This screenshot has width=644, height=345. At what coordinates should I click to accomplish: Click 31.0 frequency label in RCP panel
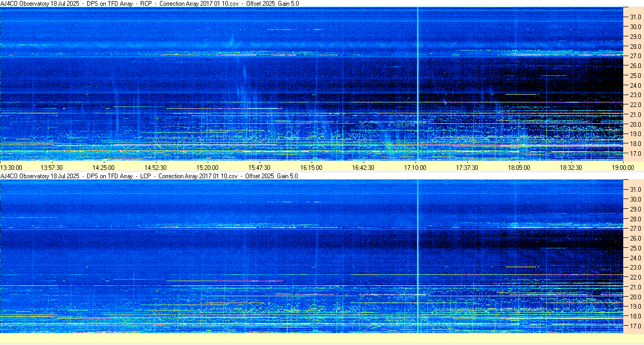635,17
